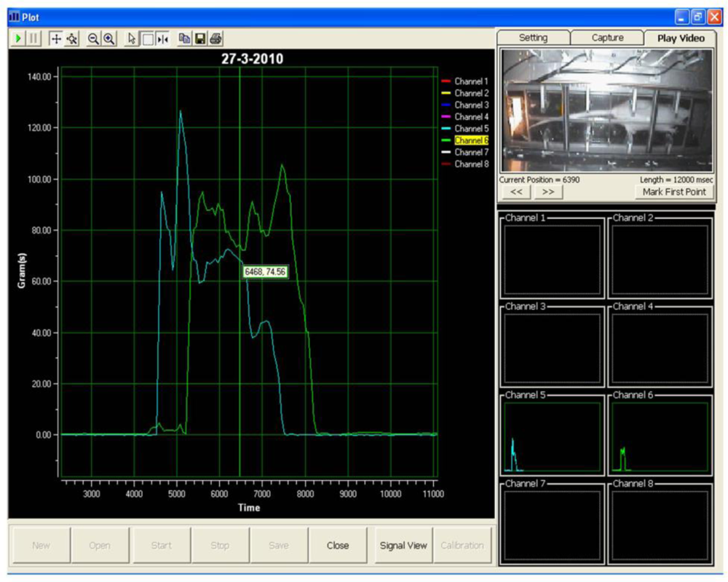
Task: Click the copy plot icon
Action: [x=185, y=39]
